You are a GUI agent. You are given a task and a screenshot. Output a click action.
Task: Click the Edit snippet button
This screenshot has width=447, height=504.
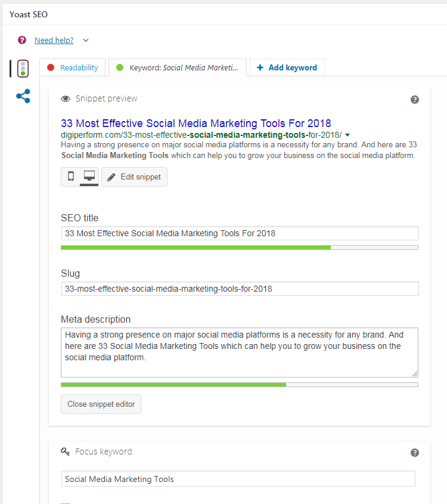[x=134, y=177]
